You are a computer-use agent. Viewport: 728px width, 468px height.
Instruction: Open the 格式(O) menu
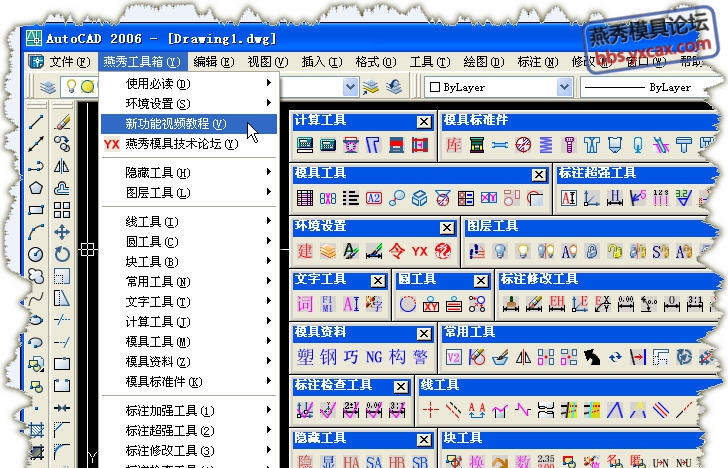coord(376,61)
